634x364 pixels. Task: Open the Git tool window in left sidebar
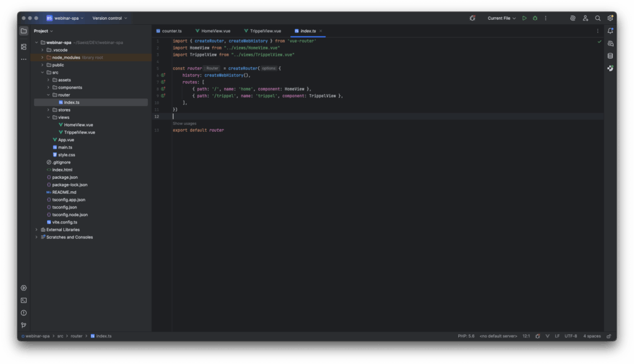coord(24,325)
